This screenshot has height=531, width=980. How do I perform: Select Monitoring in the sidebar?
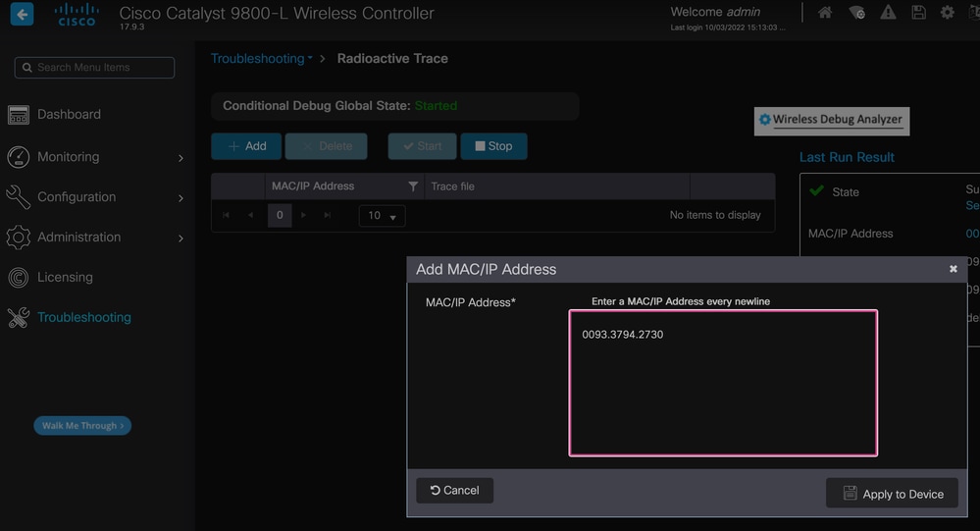tap(68, 157)
